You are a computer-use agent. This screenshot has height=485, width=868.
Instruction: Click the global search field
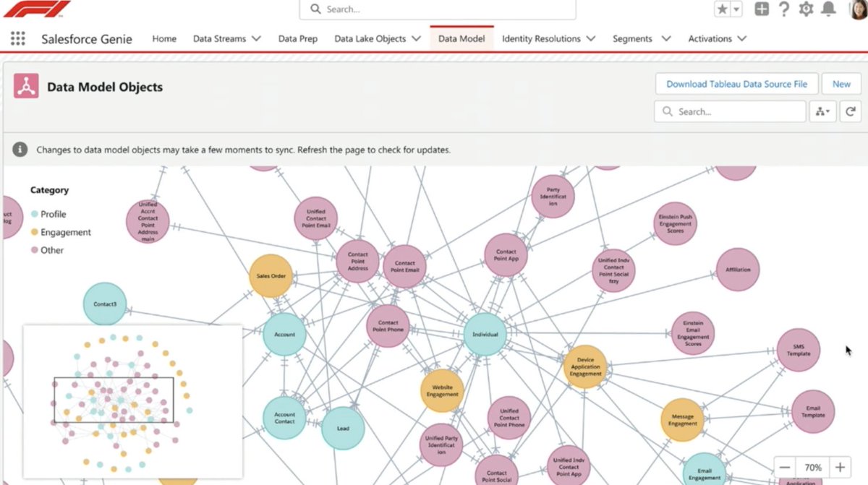[438, 9]
